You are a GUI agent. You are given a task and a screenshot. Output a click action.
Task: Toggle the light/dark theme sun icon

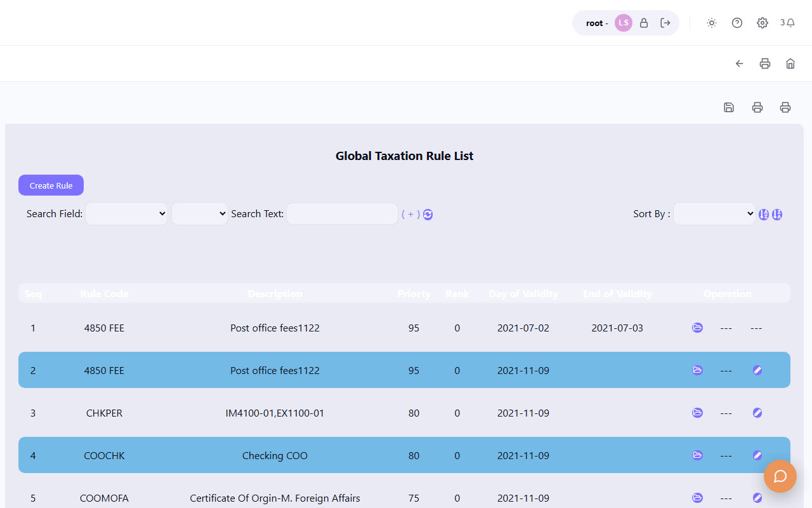tap(712, 23)
